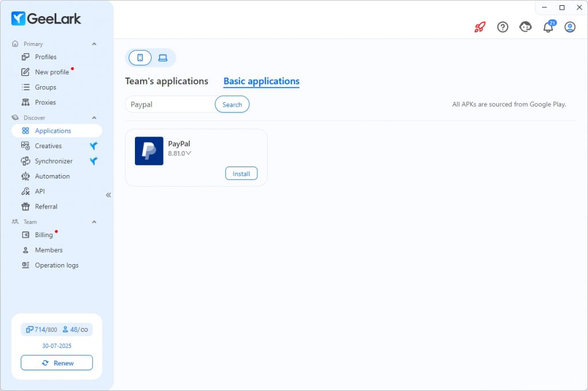Screen dimensions: 588x391
Task: Select the mobile phone view toggle
Action: click(140, 58)
